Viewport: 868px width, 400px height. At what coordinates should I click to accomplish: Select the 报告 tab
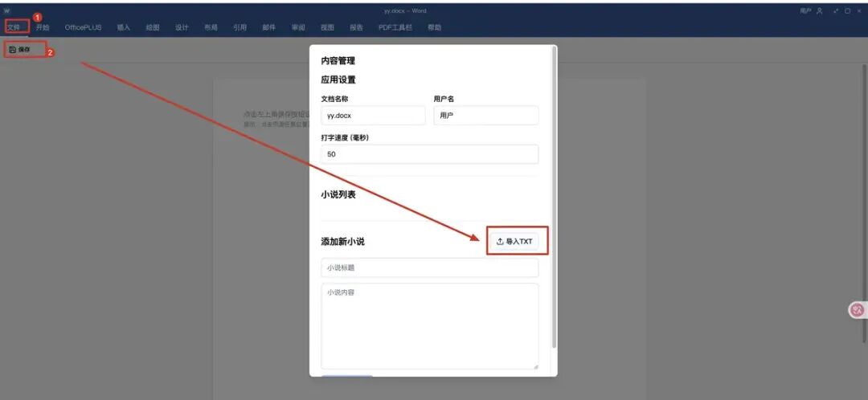[x=357, y=27]
